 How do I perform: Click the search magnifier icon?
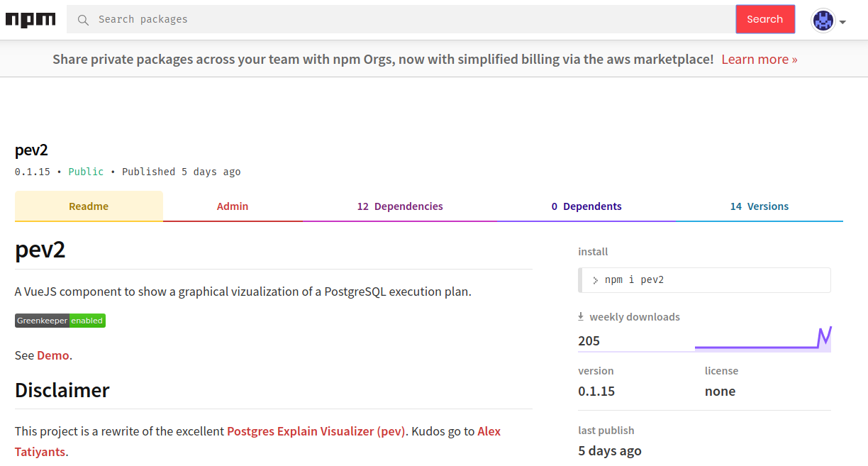(x=83, y=20)
